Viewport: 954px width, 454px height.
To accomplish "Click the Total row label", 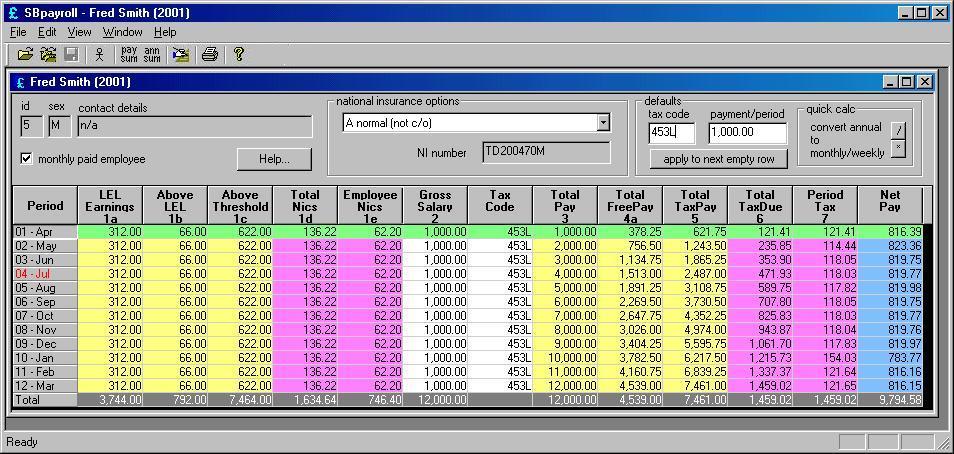I will coord(45,400).
